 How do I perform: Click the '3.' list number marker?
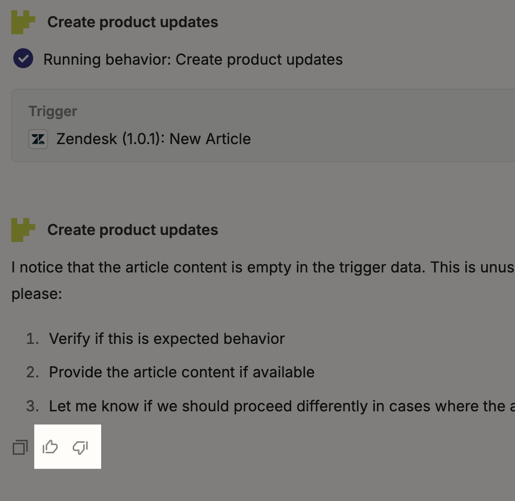[32, 406]
